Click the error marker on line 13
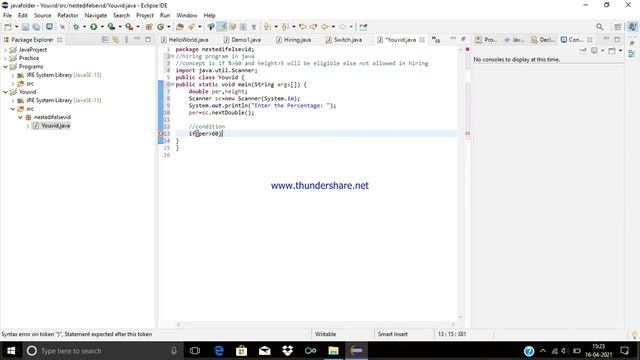The image size is (640, 360). point(160,133)
